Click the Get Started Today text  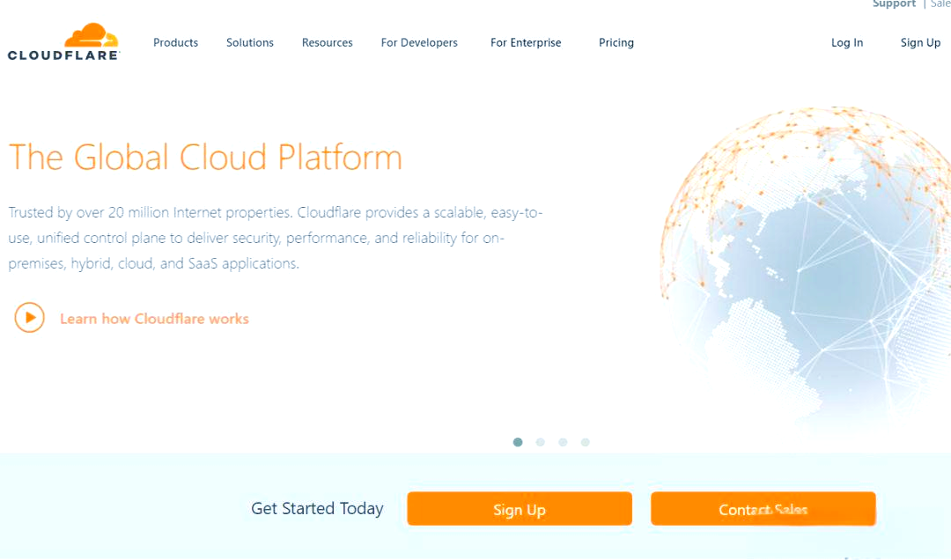(317, 508)
